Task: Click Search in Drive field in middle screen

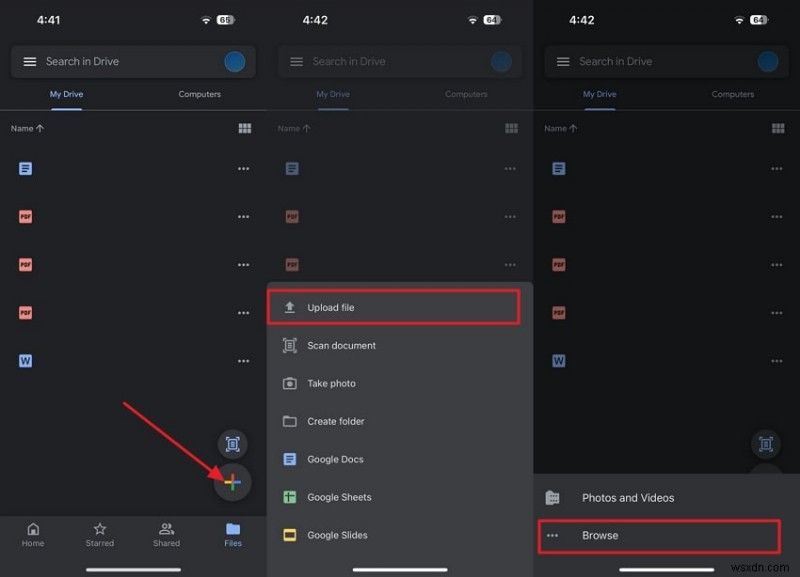Action: [x=400, y=62]
